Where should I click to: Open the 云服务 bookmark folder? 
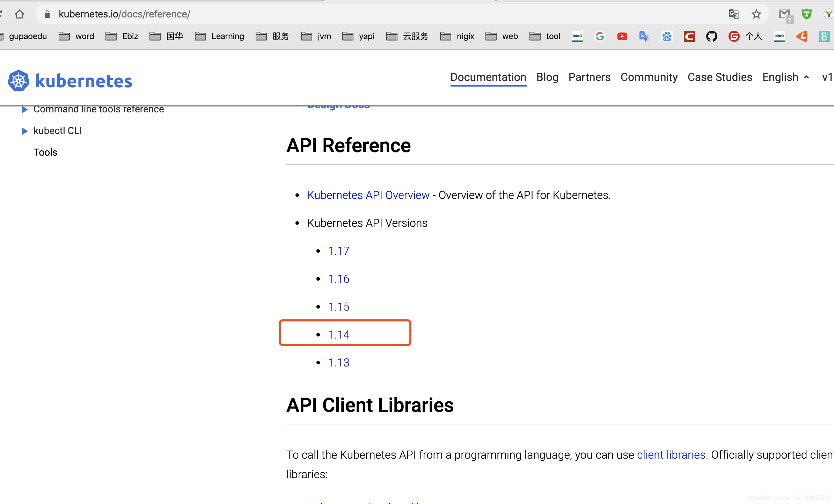(x=407, y=36)
